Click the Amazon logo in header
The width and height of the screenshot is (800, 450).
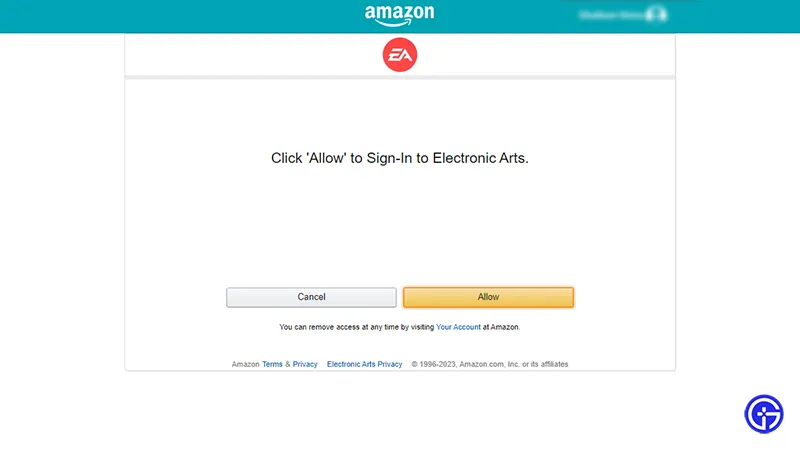pos(399,15)
